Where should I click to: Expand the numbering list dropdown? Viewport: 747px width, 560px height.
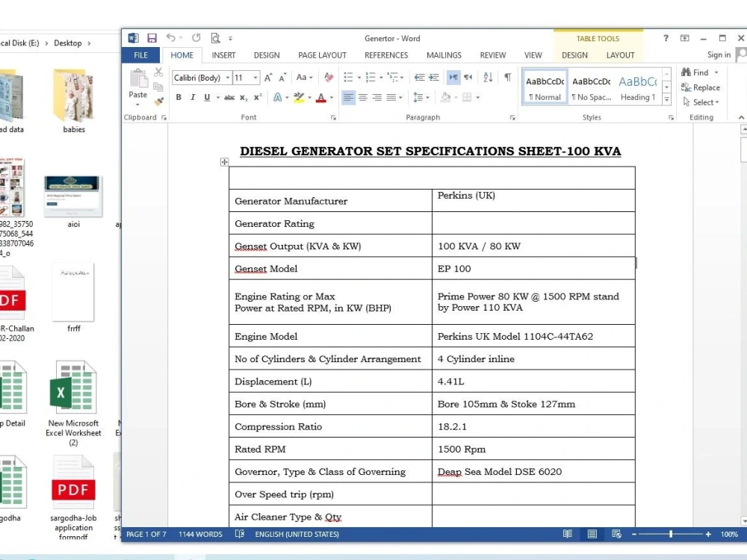(381, 78)
